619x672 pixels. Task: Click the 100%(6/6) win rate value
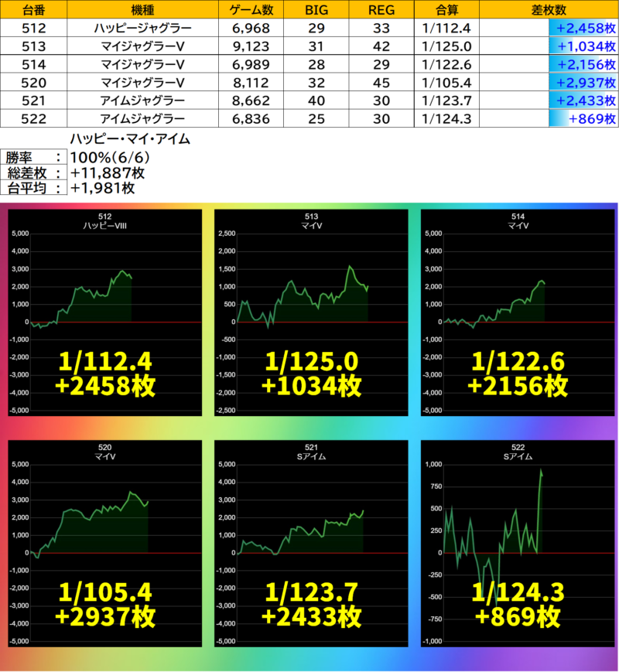(x=110, y=157)
